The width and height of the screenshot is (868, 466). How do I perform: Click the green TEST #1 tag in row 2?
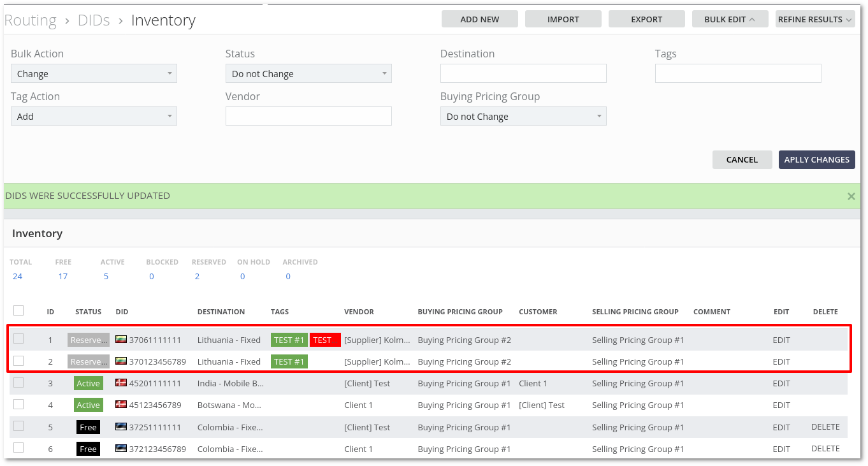pyautogui.click(x=289, y=361)
